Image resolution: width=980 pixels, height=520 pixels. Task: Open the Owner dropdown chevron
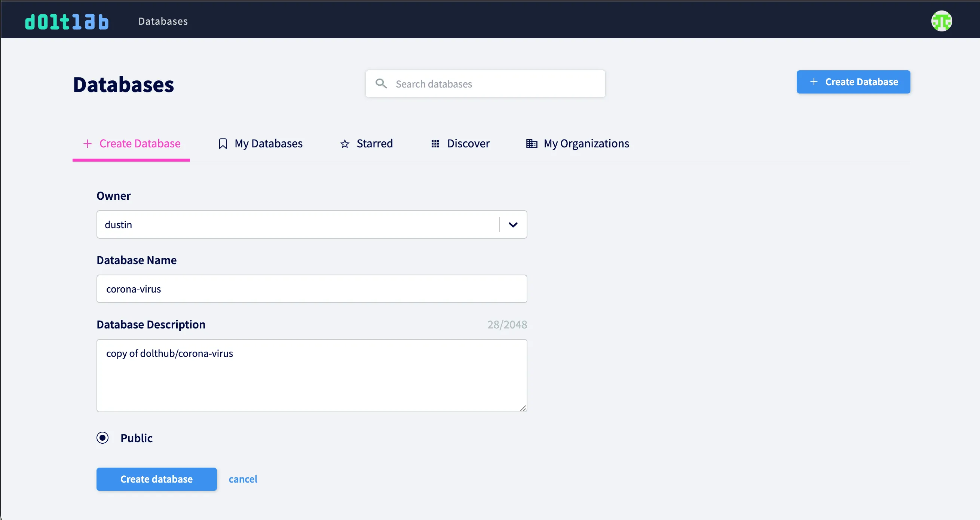point(512,224)
